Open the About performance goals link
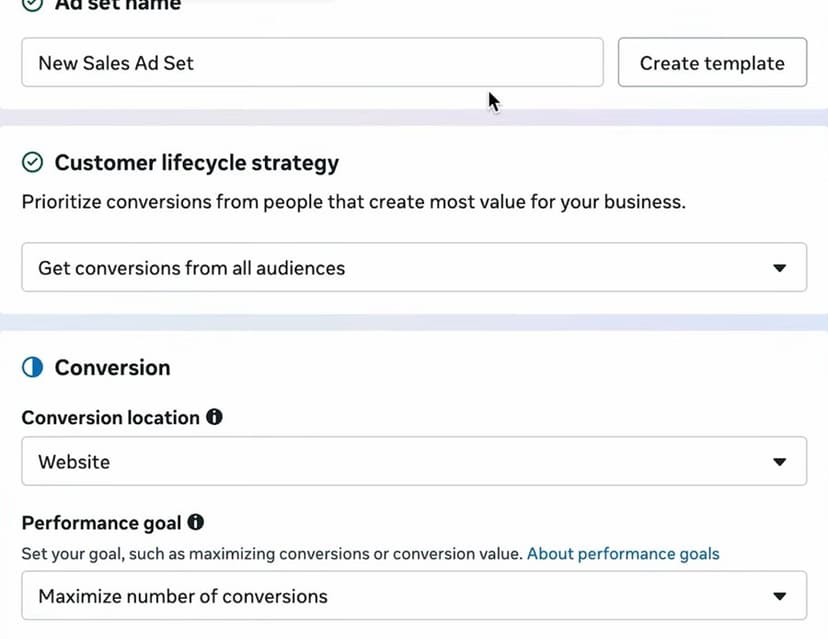 pyautogui.click(x=623, y=553)
